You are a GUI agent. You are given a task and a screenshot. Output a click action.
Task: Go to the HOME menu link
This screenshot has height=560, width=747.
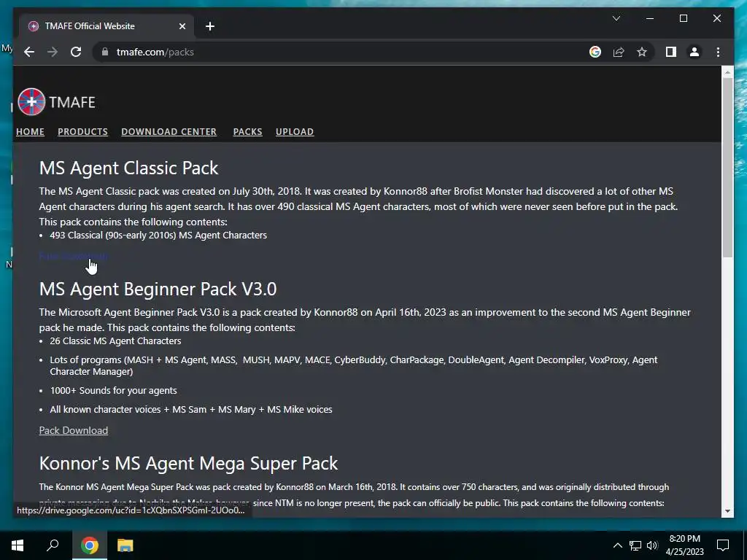pyautogui.click(x=30, y=131)
